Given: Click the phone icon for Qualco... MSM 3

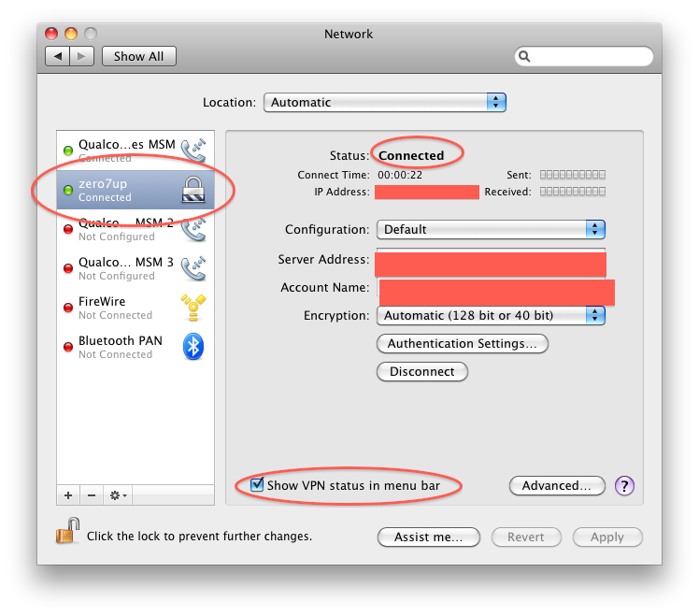Looking at the screenshot, I should click(193, 268).
